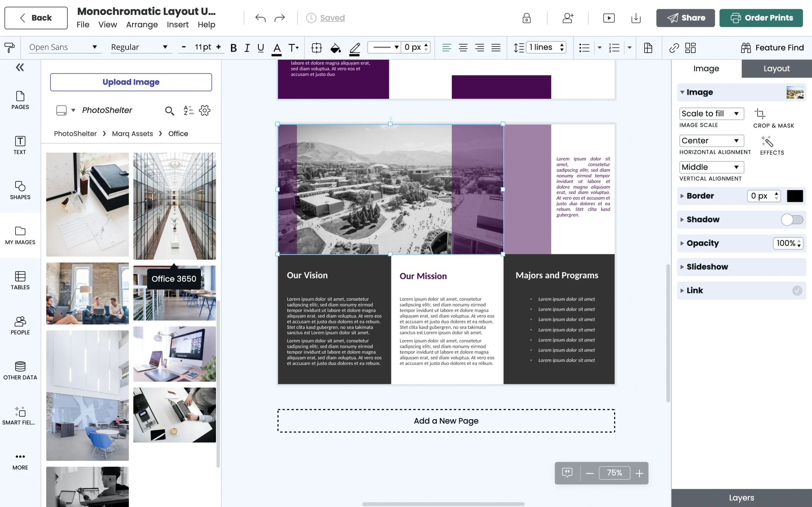Open the Smart Fields panel
The image size is (812, 507).
pyautogui.click(x=20, y=414)
